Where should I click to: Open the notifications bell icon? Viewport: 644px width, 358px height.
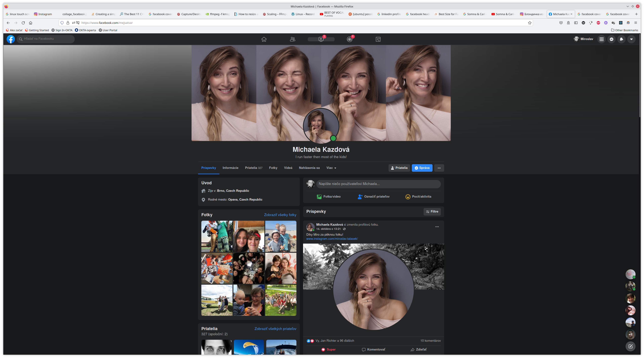click(621, 39)
